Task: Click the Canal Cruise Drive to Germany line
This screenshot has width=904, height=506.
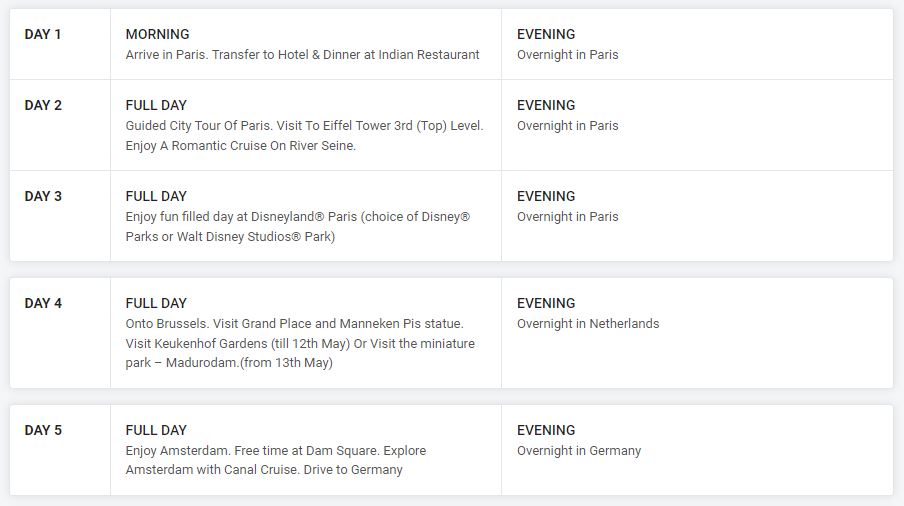Action: coord(264,470)
